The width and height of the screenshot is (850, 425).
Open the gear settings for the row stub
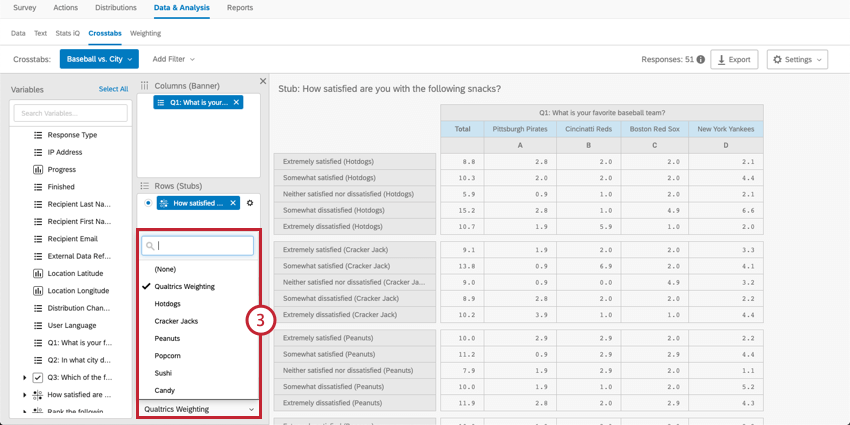(x=250, y=203)
